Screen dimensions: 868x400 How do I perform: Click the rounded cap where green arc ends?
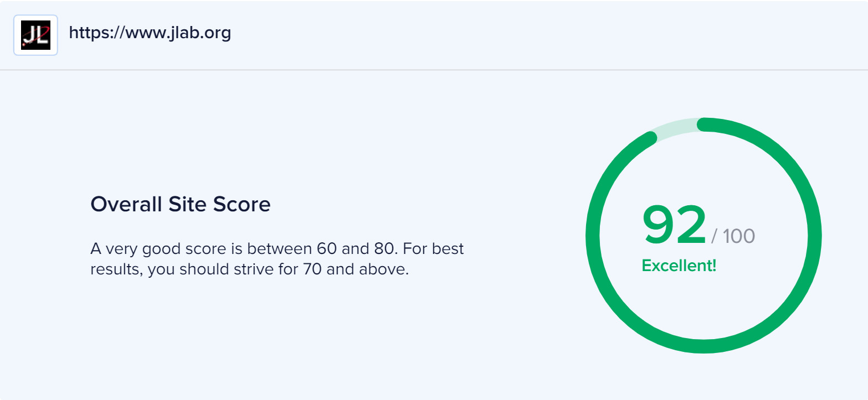[x=651, y=137]
